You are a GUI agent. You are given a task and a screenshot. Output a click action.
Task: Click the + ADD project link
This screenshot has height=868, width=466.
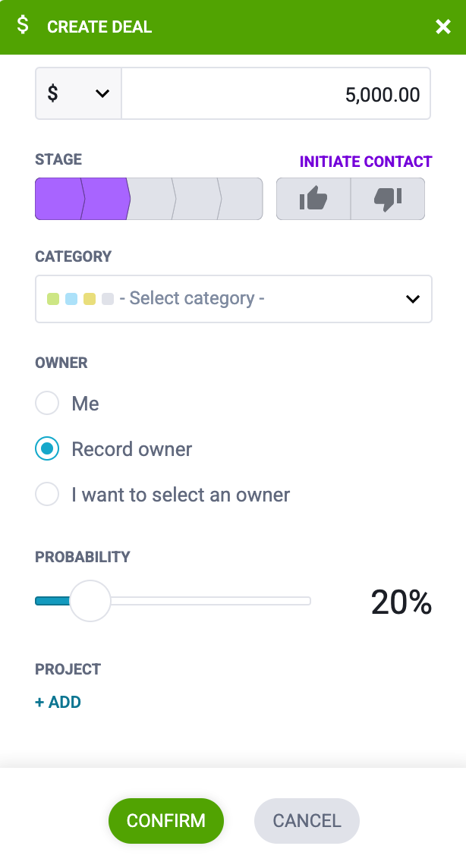[x=58, y=703]
